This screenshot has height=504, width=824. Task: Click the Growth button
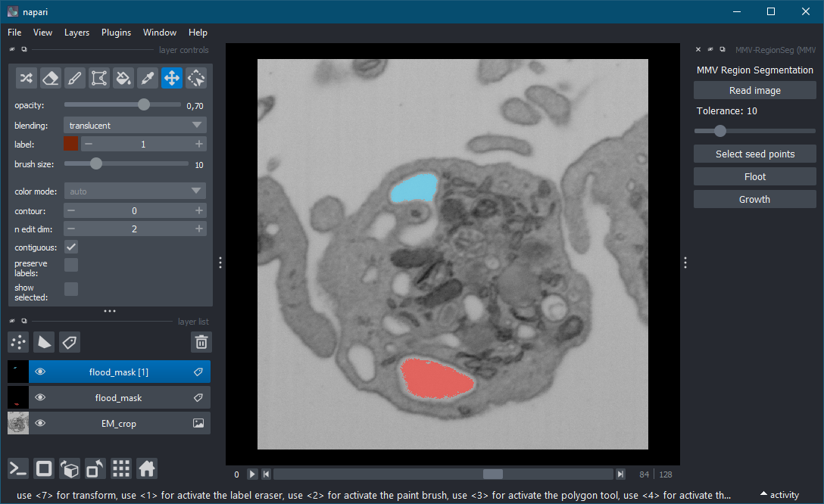coord(754,199)
